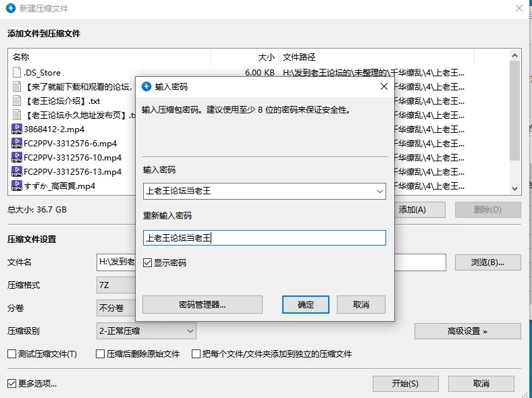Click the Bandizip logo in the new archive window title
Viewport: 532px width, 398px height.
(11, 8)
